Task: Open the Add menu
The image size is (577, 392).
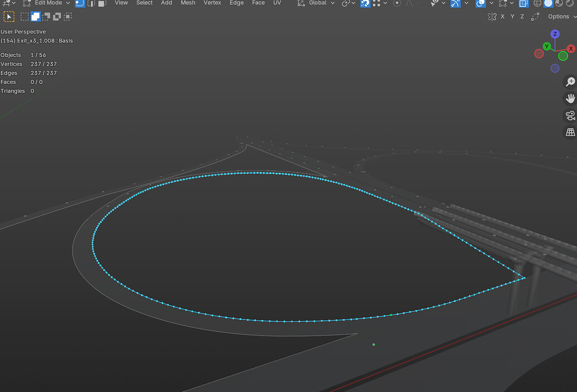Action: tap(166, 3)
